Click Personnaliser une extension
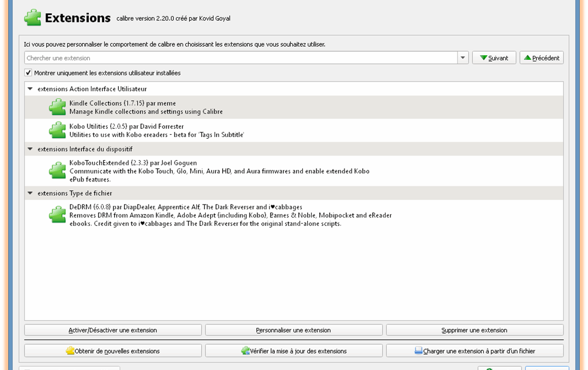Screen dimensions: 588x370 (293, 330)
